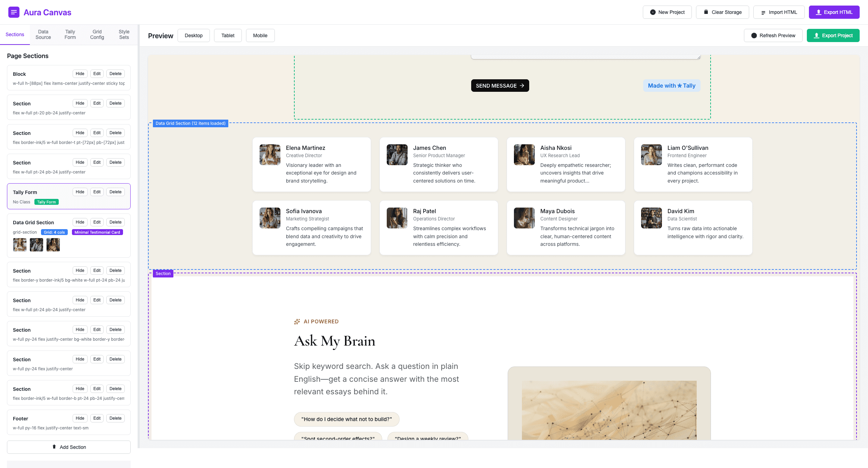Click the Add Section icon
This screenshot has height=468, width=868.
(x=54, y=447)
